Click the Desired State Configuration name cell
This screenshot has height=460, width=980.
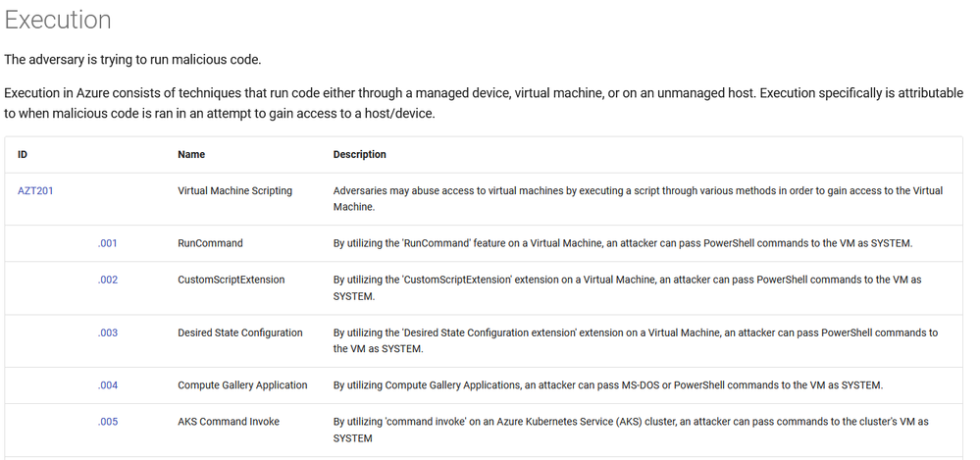[240, 333]
